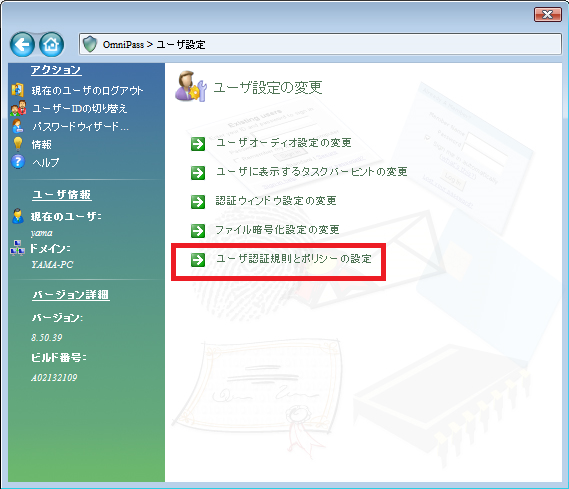Image resolution: width=569 pixels, height=489 pixels.
Task: Click the shield icon in address bar
Action: (90, 44)
